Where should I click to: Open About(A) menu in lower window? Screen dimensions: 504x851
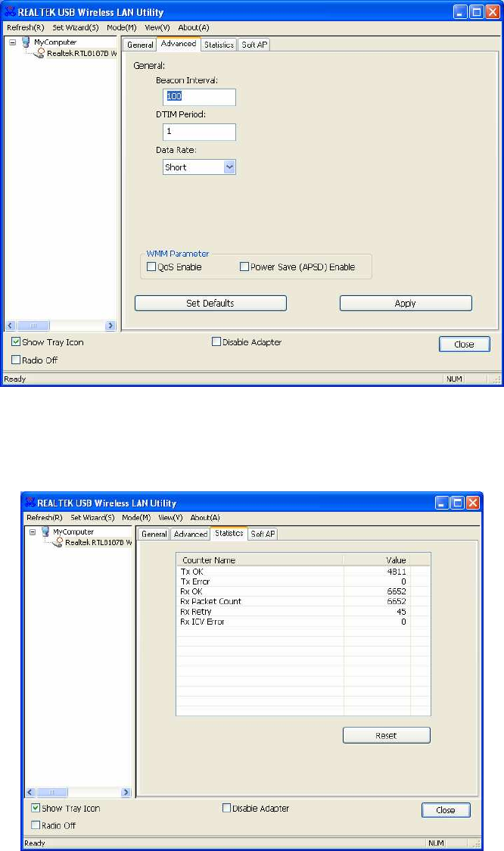click(205, 518)
